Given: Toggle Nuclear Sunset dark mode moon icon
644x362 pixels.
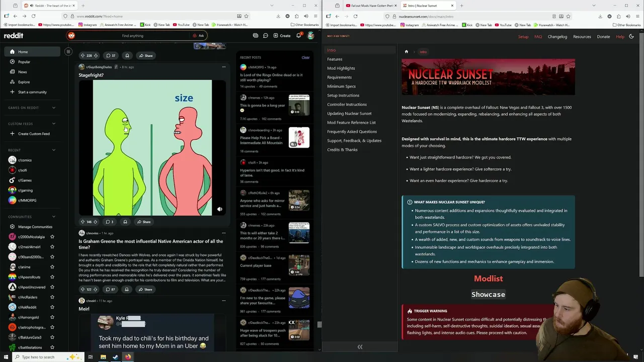Looking at the screenshot, I should (x=631, y=36).
